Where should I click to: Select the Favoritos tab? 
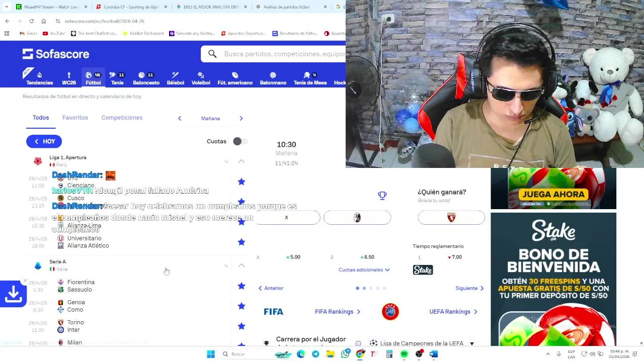[x=75, y=118]
